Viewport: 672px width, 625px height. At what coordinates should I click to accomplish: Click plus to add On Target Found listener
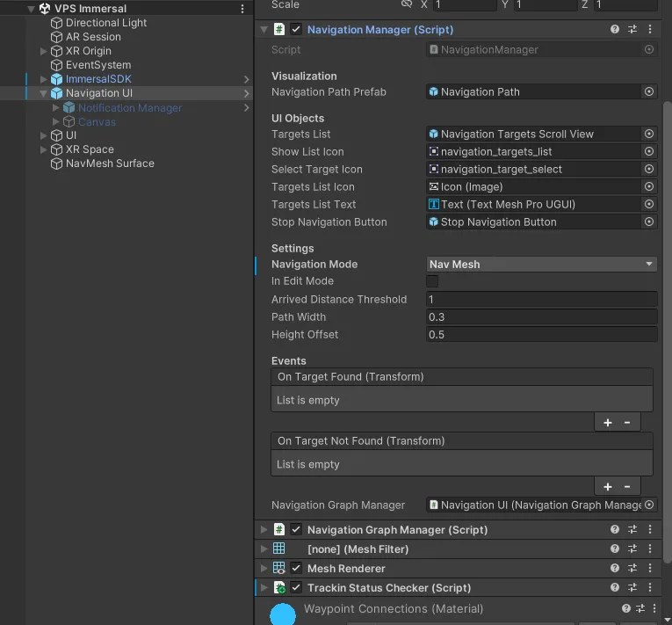(608, 423)
